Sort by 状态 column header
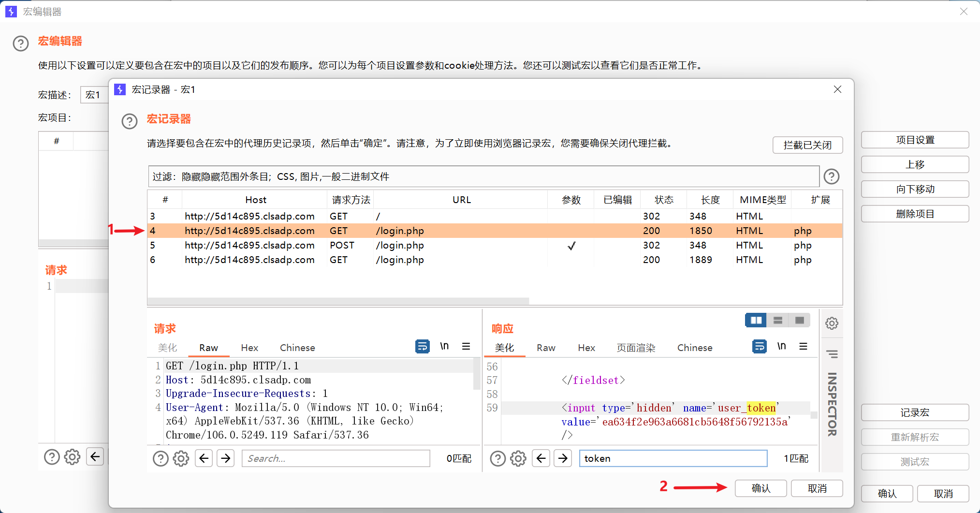980x513 pixels. [664, 200]
